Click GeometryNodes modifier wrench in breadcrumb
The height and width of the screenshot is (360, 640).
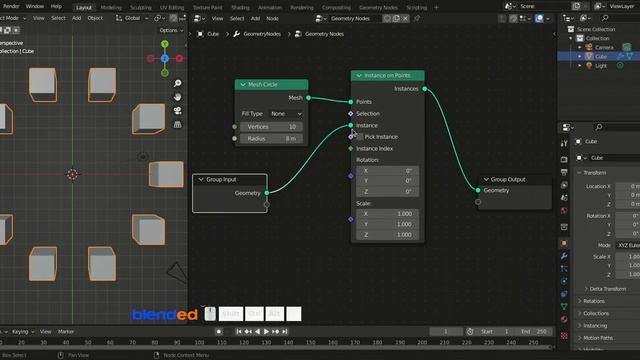[x=236, y=34]
